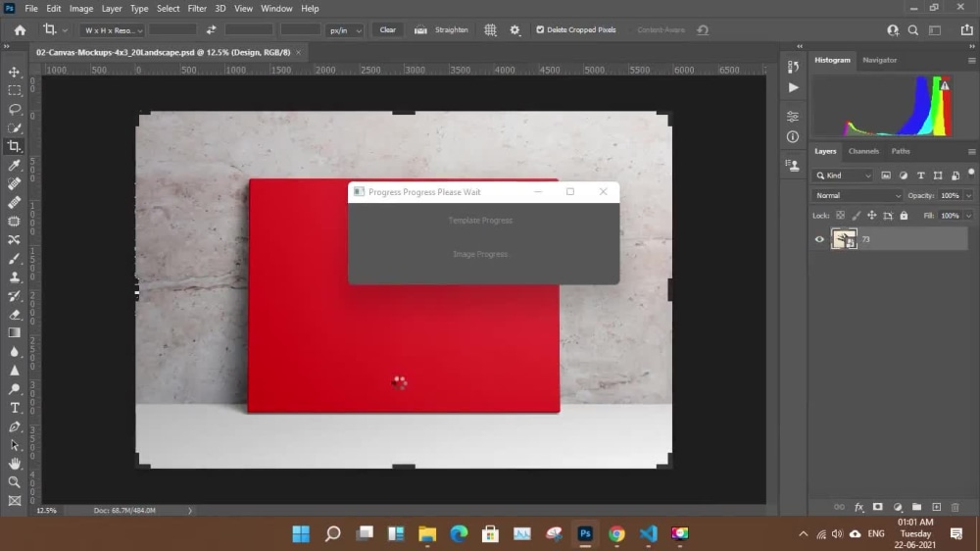Screen dimensions: 980x551
Task: Expand Opacity slider dropdown
Action: coord(968,196)
